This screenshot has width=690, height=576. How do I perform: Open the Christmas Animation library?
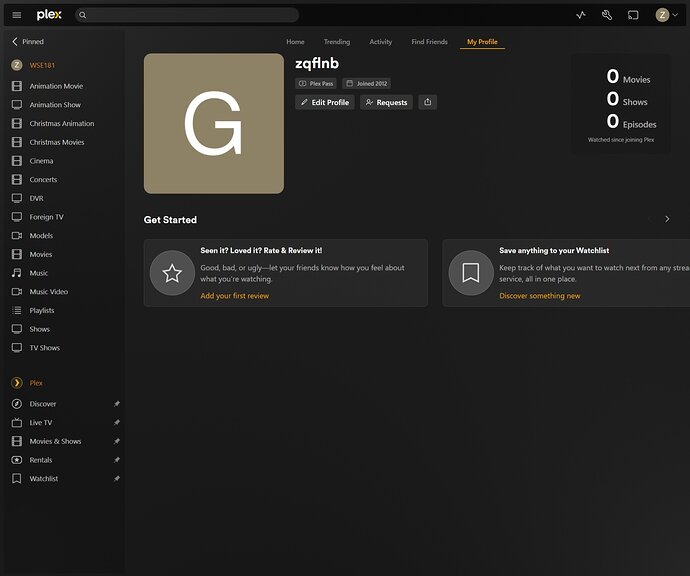(x=64, y=123)
